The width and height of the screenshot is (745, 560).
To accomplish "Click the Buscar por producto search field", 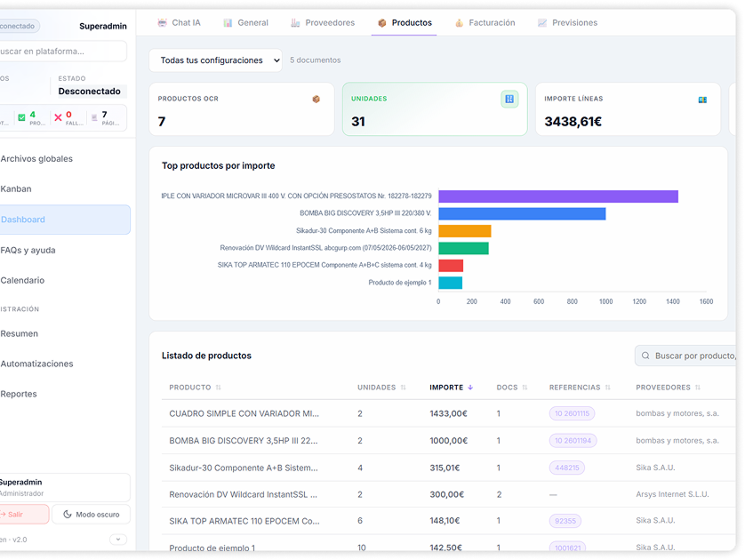I will [693, 356].
